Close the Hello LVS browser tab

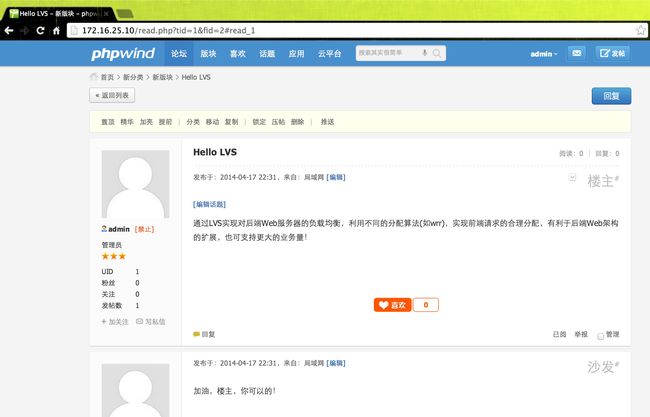click(106, 14)
